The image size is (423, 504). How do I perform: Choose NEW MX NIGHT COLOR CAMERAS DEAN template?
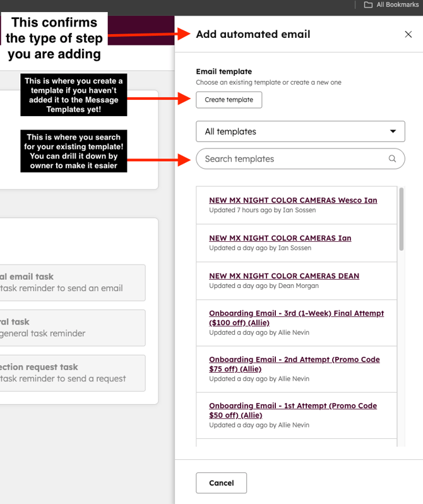coord(283,276)
